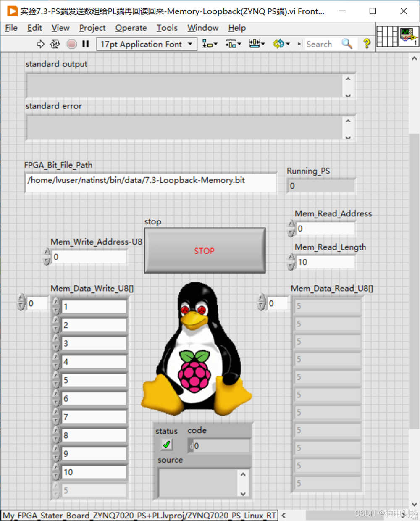The width and height of the screenshot is (420, 521).
Task: Click the window vertical scrollbar up arrow
Action: [x=415, y=58]
